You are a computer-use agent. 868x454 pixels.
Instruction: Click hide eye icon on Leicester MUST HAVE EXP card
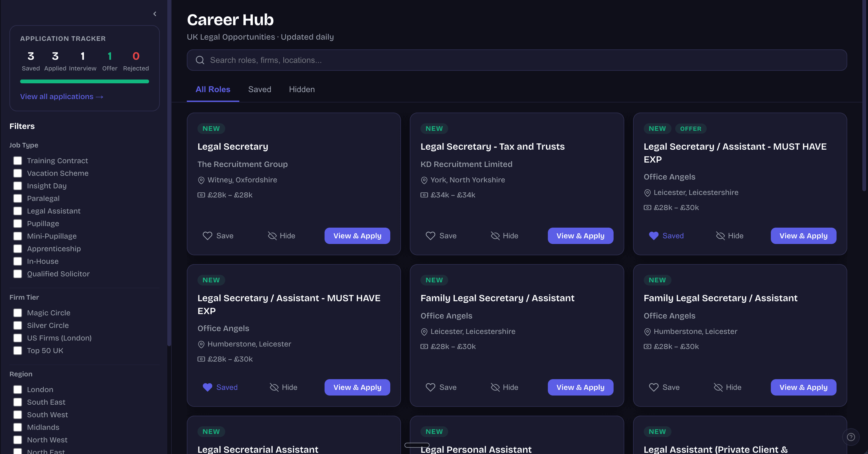(x=720, y=236)
